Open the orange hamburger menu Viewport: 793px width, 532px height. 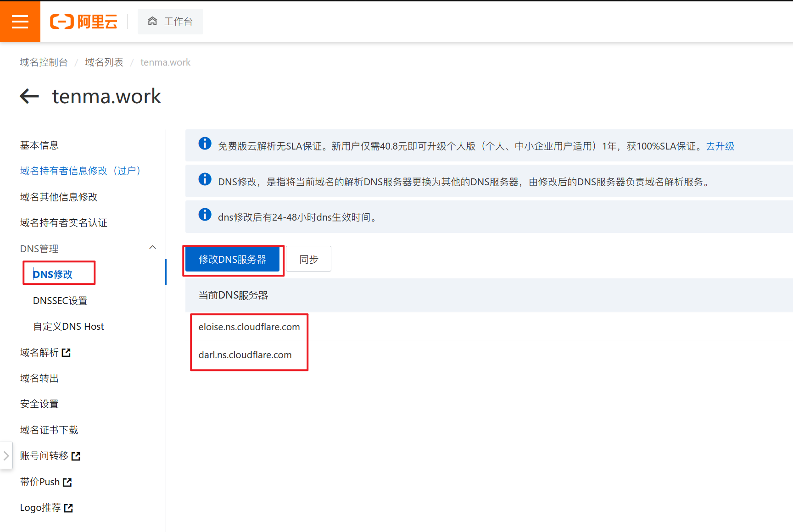coord(20,22)
